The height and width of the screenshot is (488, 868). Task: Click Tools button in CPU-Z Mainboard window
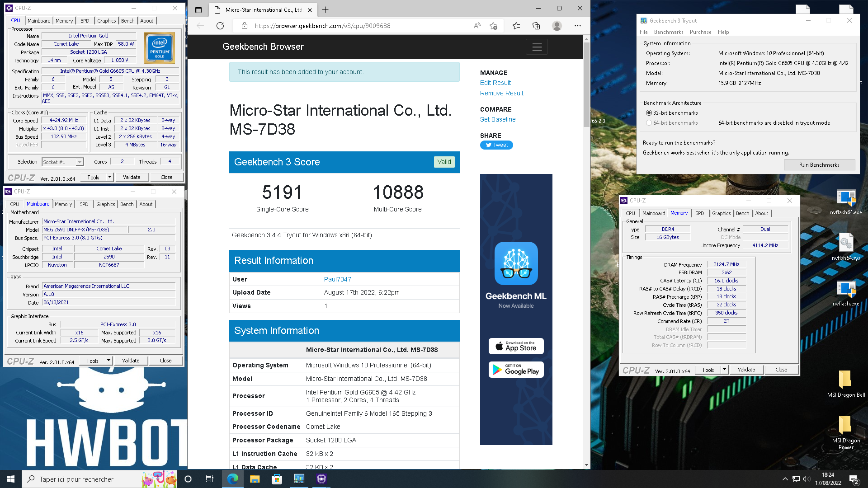[x=93, y=361]
